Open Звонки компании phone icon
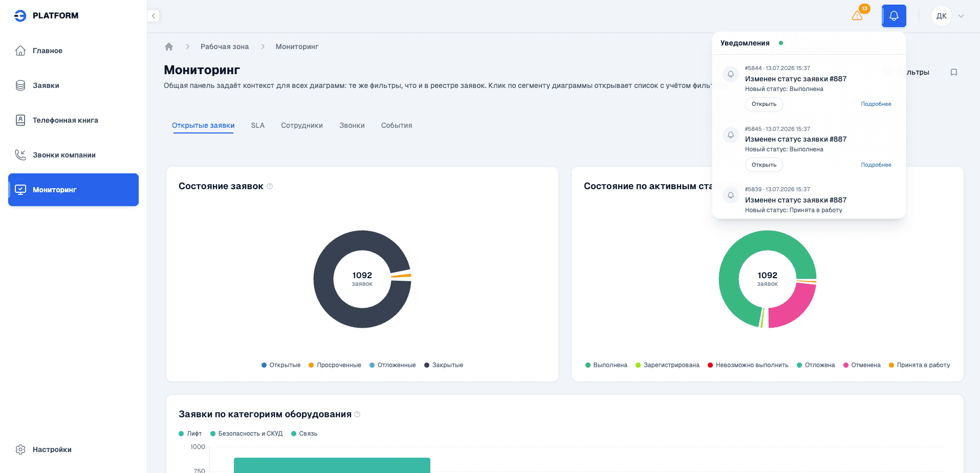 point(20,155)
